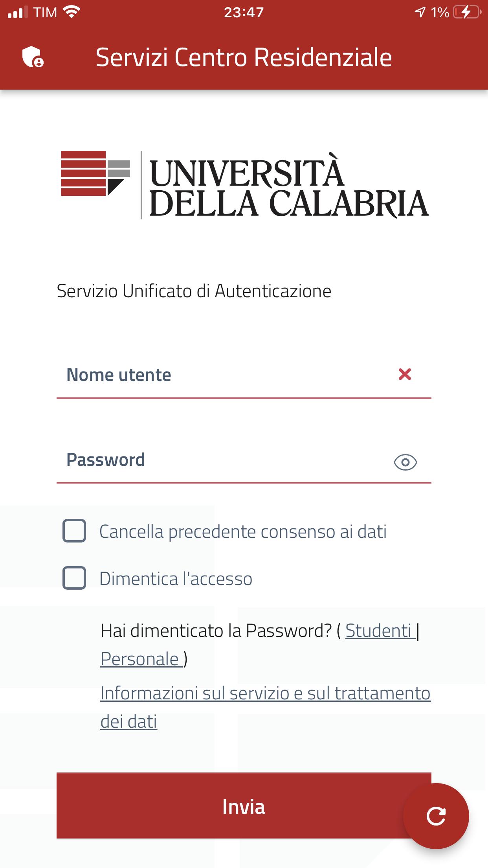Focus the Nome utente input field
Image resolution: width=488 pixels, height=868 pixels.
click(x=244, y=375)
